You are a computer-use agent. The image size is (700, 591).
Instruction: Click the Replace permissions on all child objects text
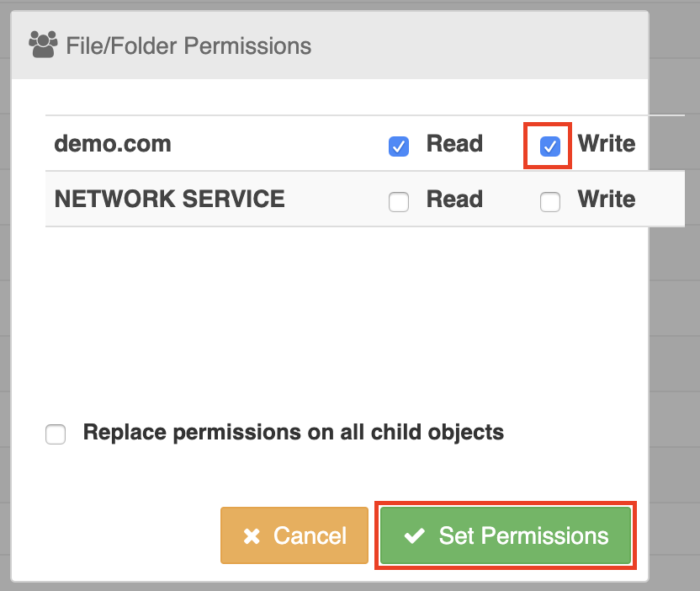[x=294, y=433]
